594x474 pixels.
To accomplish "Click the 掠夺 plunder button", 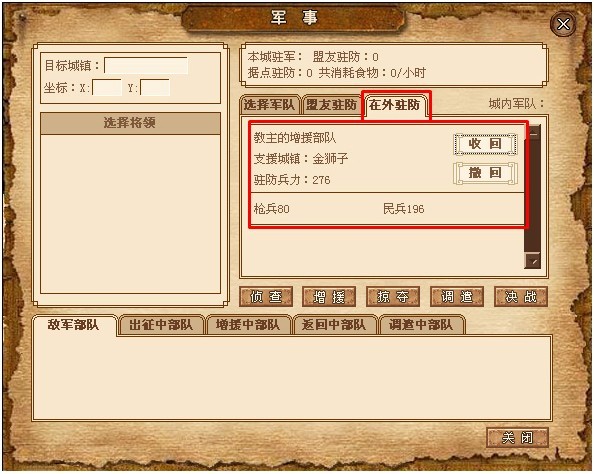I will point(393,297).
